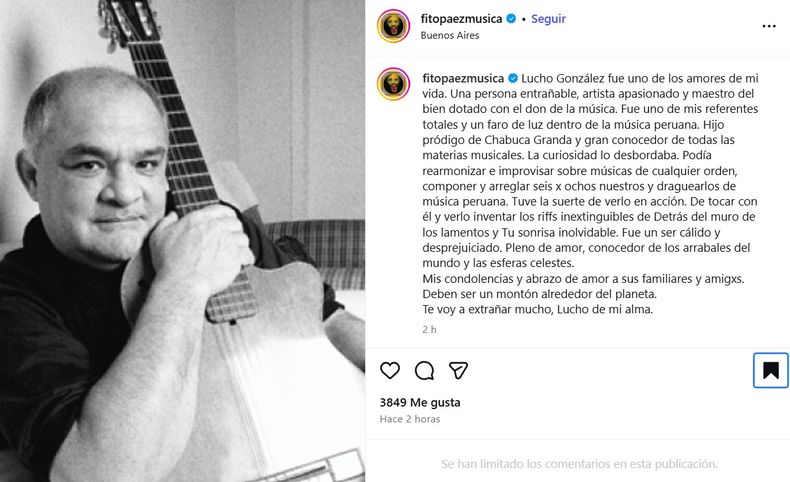
Task: Like the post with the heart icon
Action: 389,371
